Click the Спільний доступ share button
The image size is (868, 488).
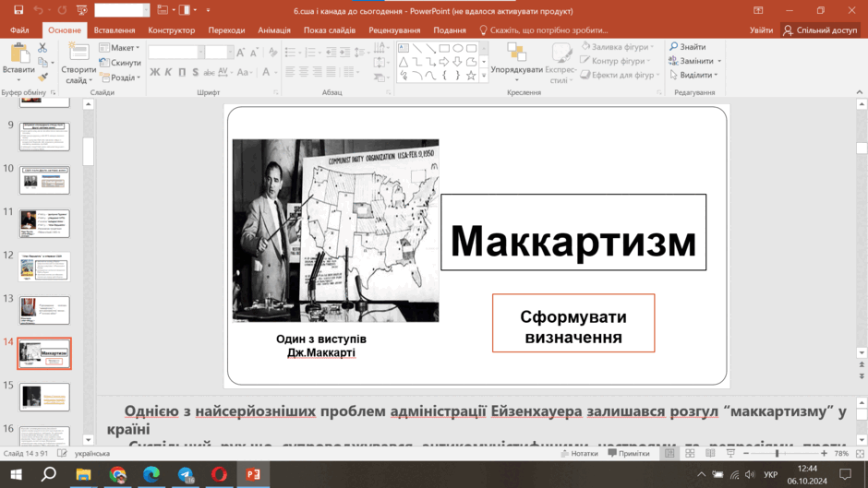tap(820, 30)
